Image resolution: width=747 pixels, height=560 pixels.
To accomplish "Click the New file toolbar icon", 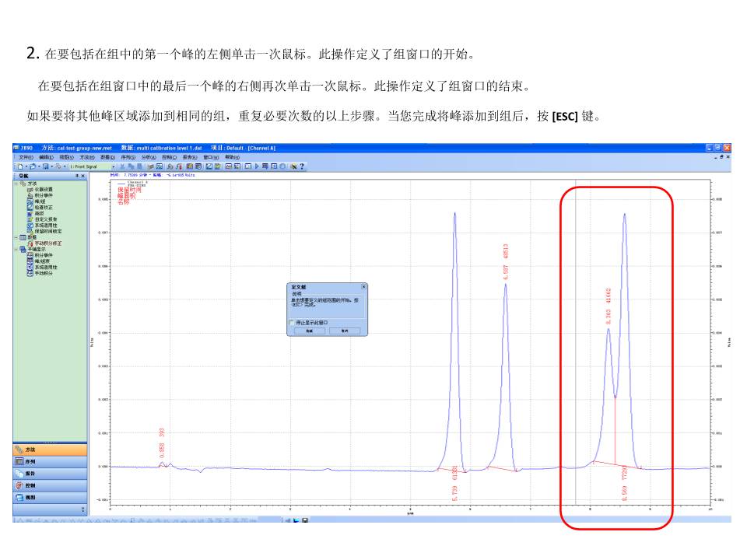I will [18, 166].
